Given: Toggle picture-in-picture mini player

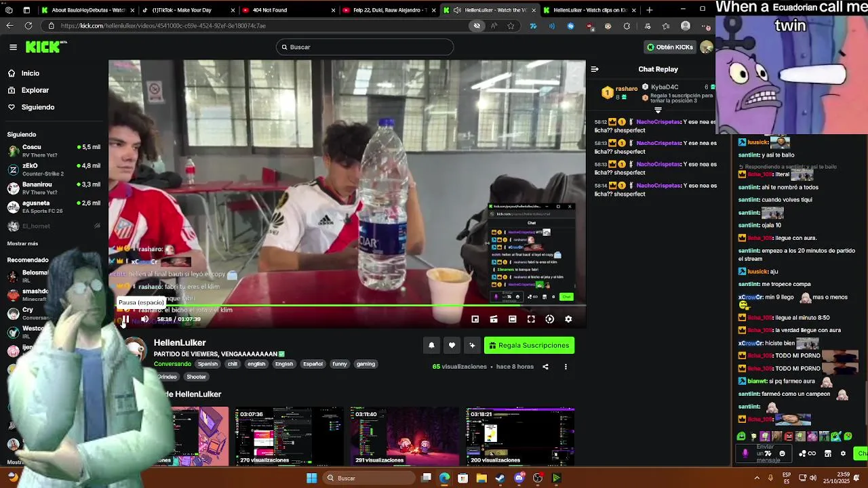Looking at the screenshot, I should pos(475,319).
